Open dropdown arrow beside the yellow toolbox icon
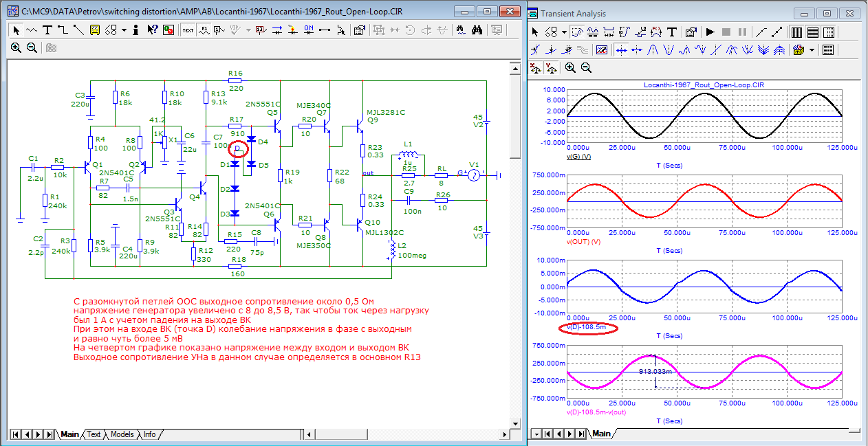The image size is (868, 446). tap(812, 50)
